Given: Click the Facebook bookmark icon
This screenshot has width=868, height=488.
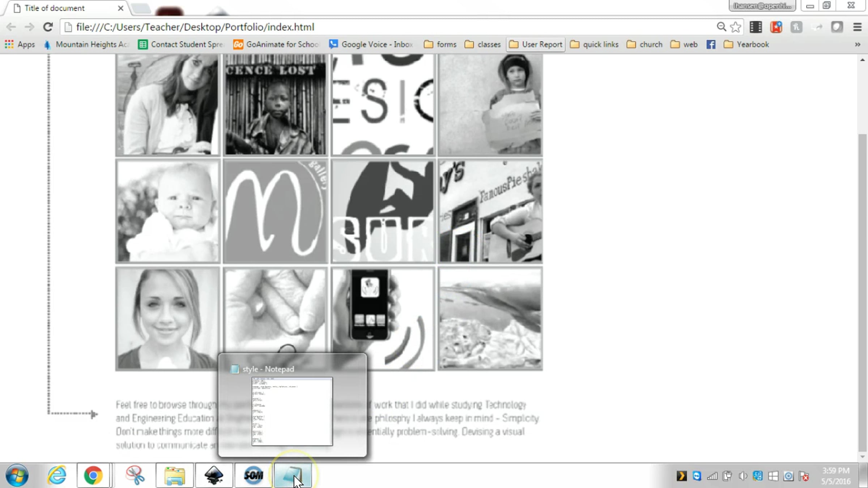Looking at the screenshot, I should [x=711, y=44].
